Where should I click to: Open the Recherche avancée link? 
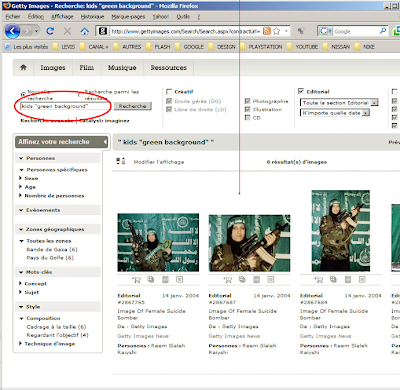point(47,121)
